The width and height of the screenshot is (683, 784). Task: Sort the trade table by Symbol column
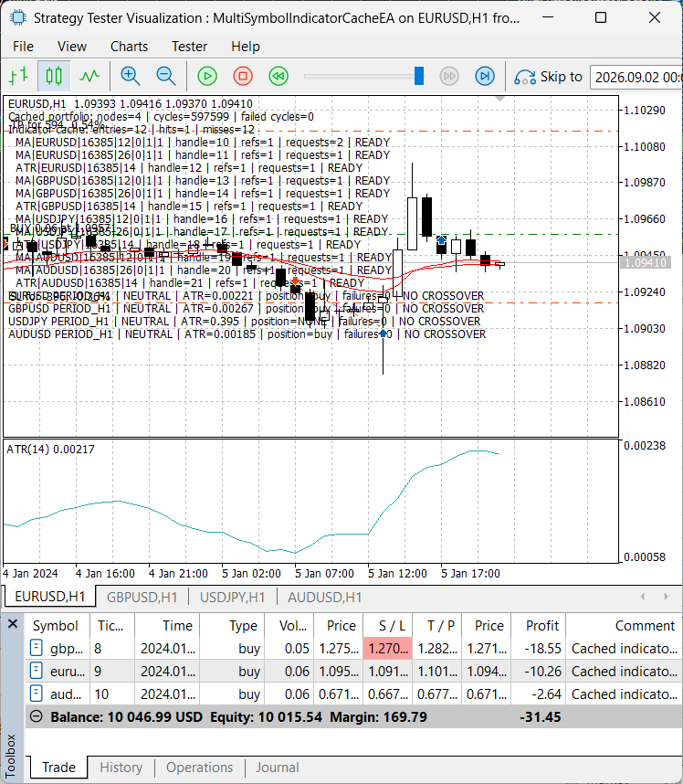tap(58, 626)
